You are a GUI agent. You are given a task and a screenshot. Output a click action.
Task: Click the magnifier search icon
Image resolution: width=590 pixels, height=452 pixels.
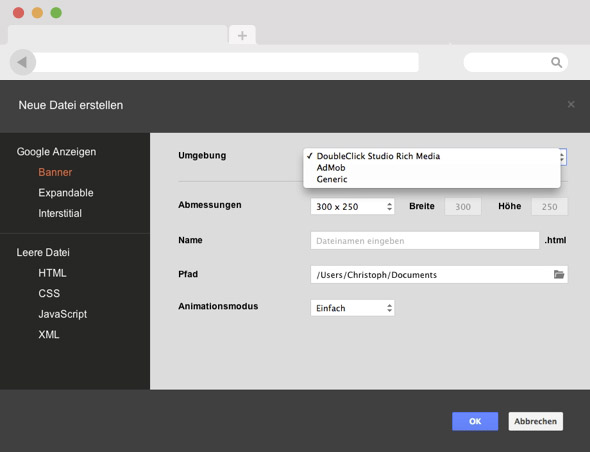(557, 62)
